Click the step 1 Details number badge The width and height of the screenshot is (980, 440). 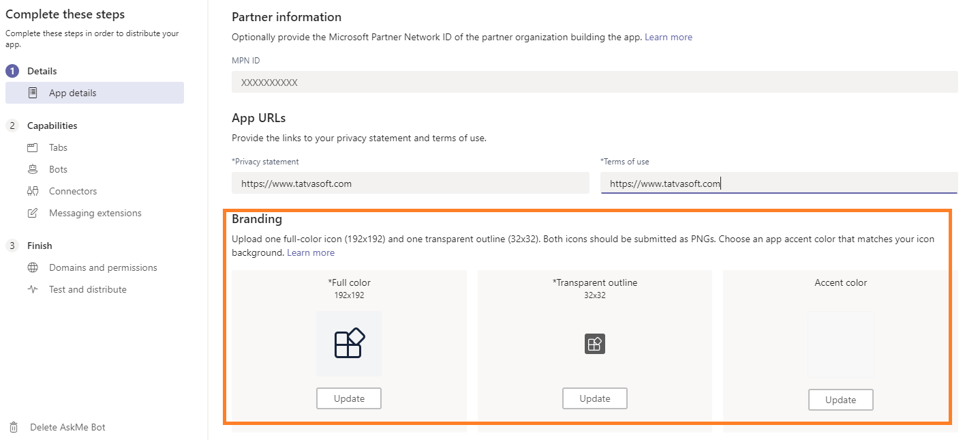click(12, 71)
